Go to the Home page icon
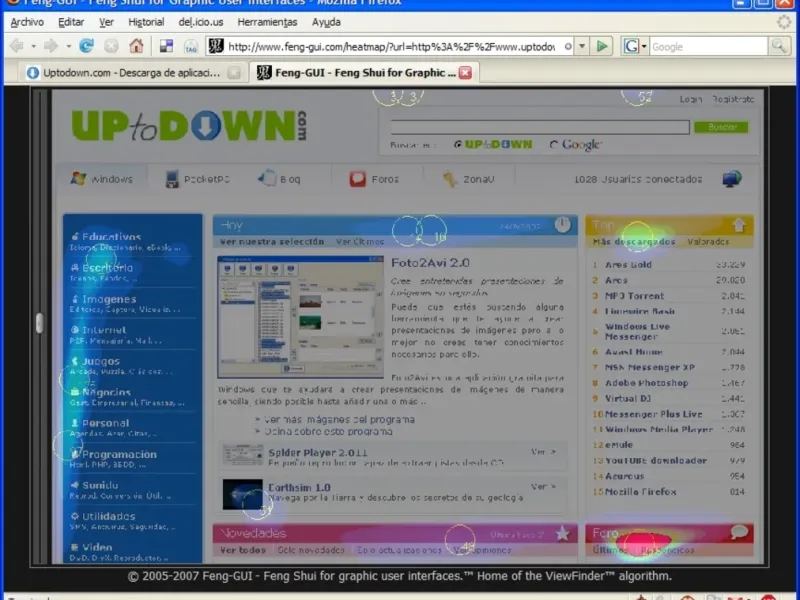The height and width of the screenshot is (600, 800). [x=136, y=46]
